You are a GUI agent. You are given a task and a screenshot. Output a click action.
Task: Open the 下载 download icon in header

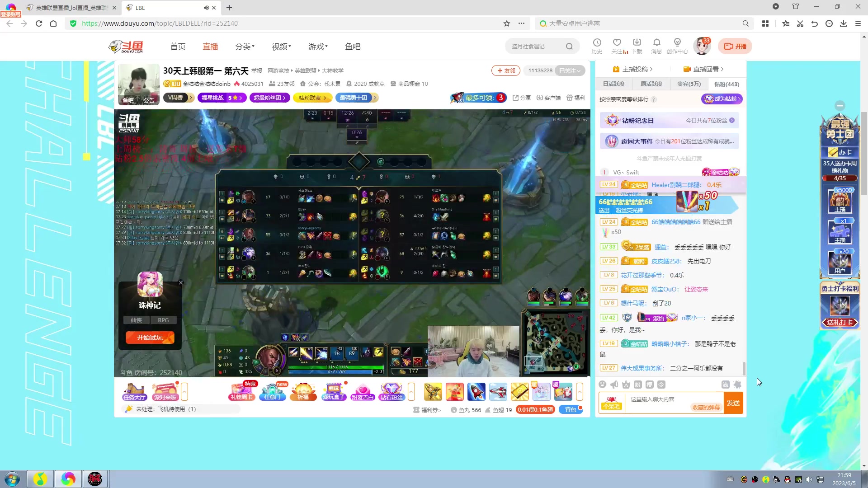tap(637, 46)
